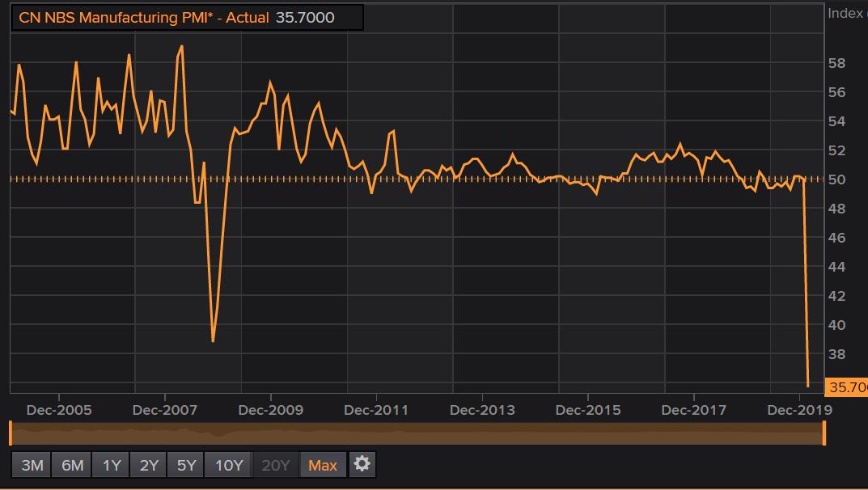The height and width of the screenshot is (490, 868).
Task: Click the disabled 20Y range button
Action: [276, 465]
